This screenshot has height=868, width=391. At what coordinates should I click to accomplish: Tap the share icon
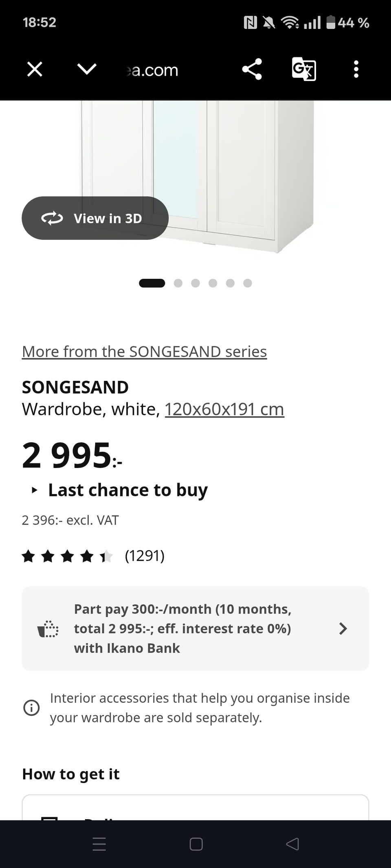click(252, 69)
